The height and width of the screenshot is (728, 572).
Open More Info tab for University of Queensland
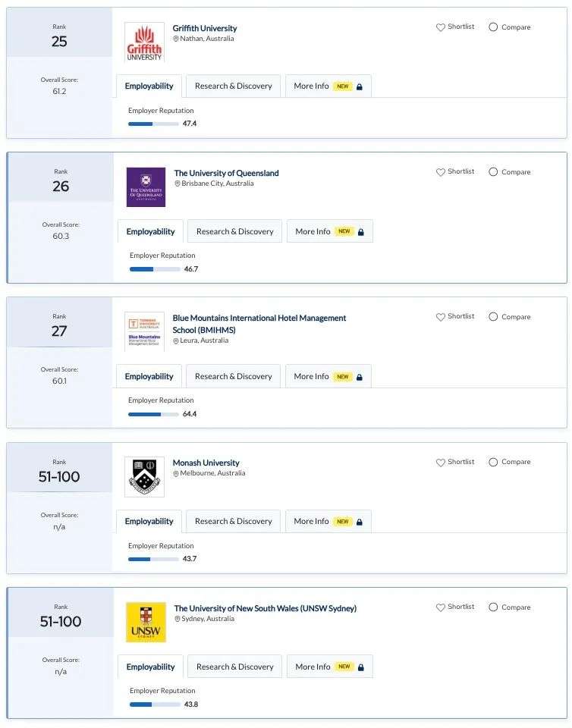pyautogui.click(x=330, y=231)
